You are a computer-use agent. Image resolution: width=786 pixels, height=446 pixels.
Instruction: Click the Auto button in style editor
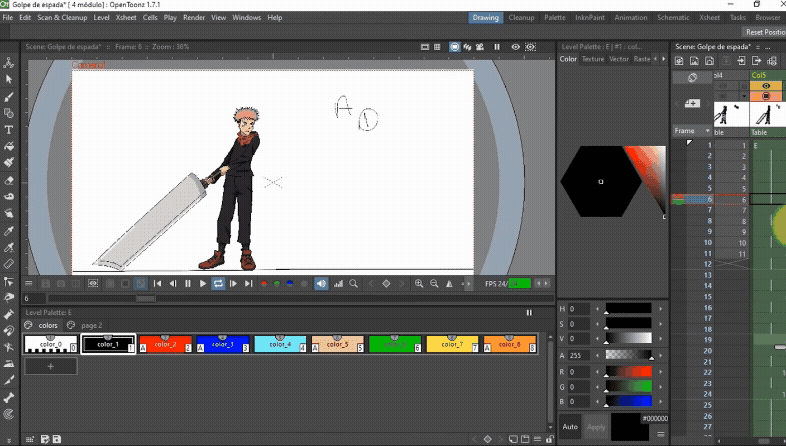(x=570, y=427)
